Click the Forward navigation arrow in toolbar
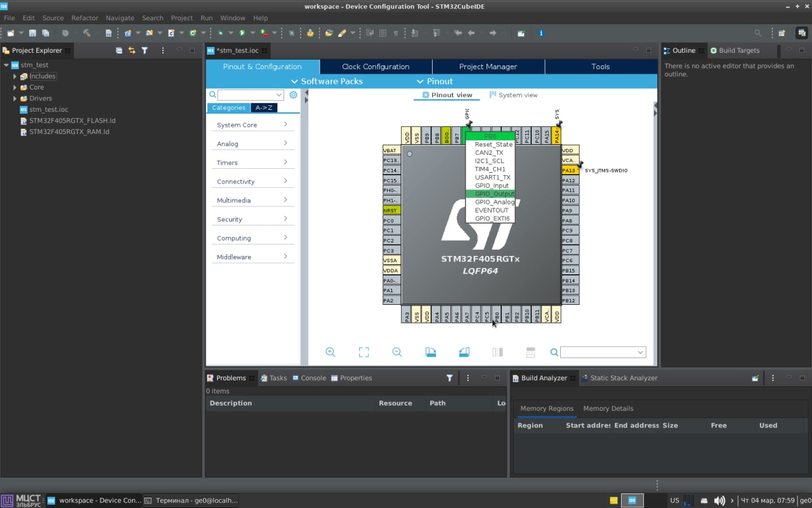Image resolution: width=812 pixels, height=508 pixels. (x=492, y=33)
